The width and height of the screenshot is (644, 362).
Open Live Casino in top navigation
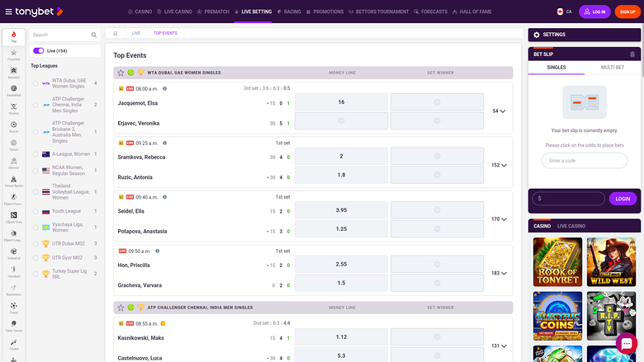pos(174,12)
